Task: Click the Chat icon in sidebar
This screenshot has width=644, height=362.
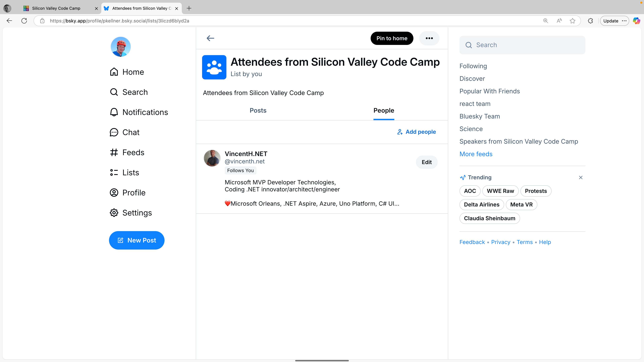Action: coord(114,132)
